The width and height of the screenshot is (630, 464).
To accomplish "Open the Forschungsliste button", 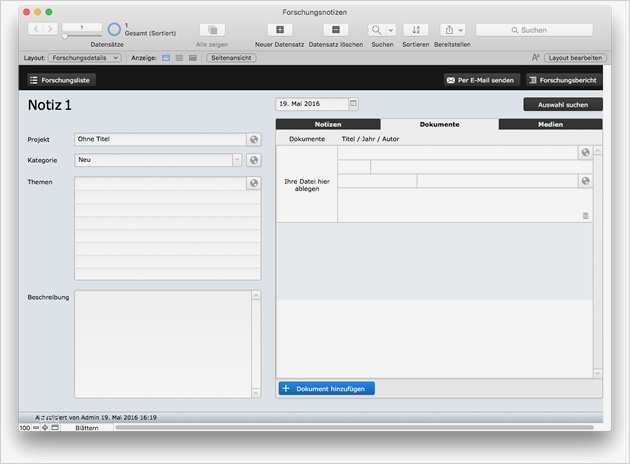I will coord(61,80).
